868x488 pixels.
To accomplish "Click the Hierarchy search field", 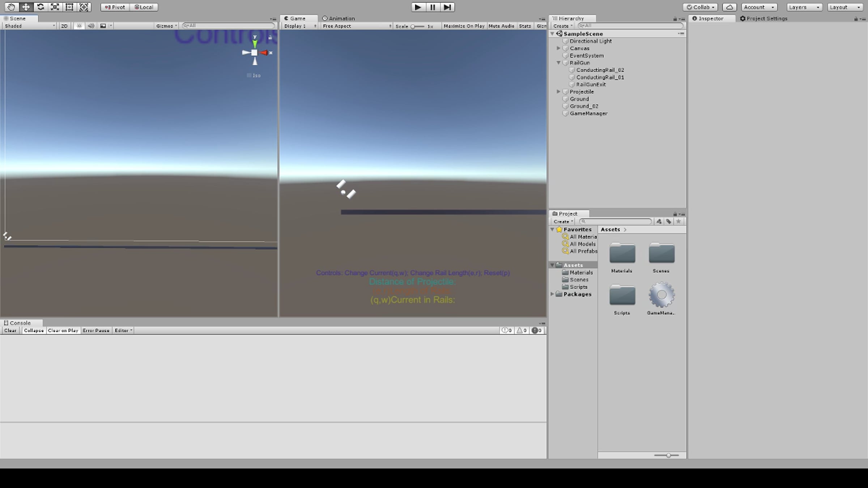I will click(x=630, y=26).
